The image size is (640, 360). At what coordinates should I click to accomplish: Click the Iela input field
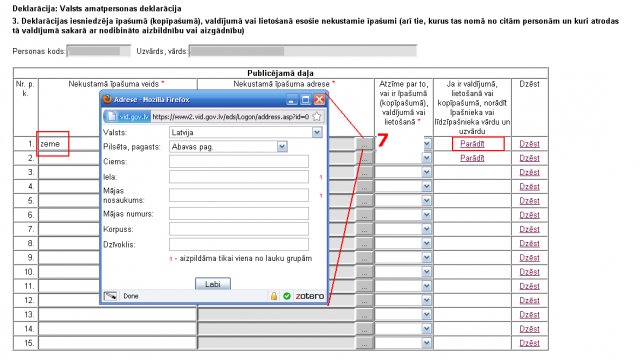pos(239,177)
